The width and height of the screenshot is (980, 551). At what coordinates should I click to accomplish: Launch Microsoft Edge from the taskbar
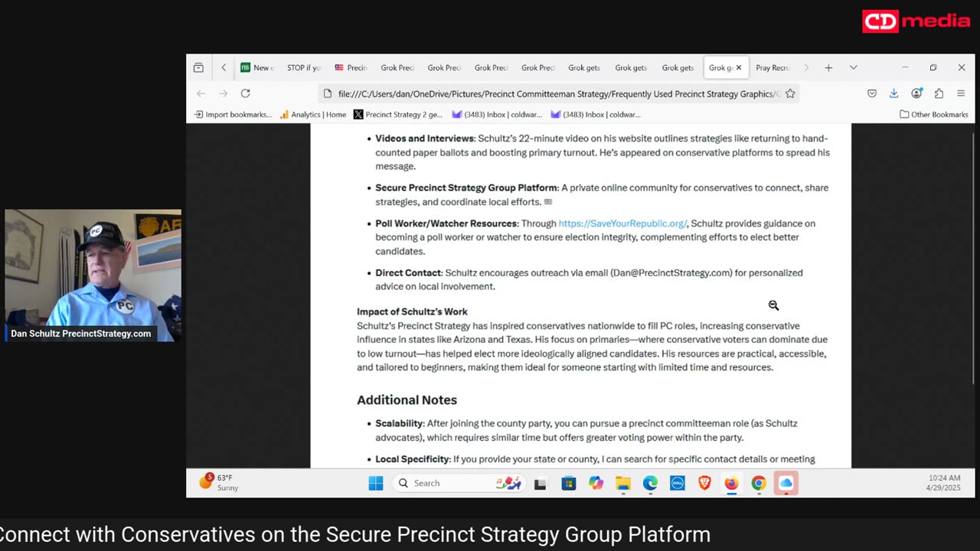tap(650, 483)
